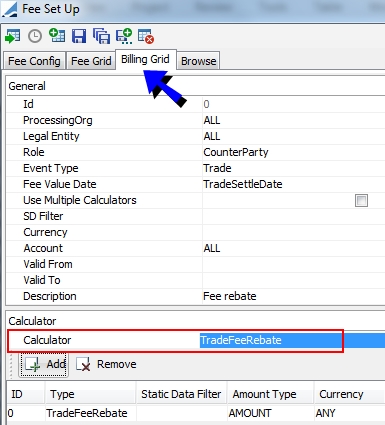This screenshot has height=425, width=385.
Task: Click the Description label
Action: 50,296
